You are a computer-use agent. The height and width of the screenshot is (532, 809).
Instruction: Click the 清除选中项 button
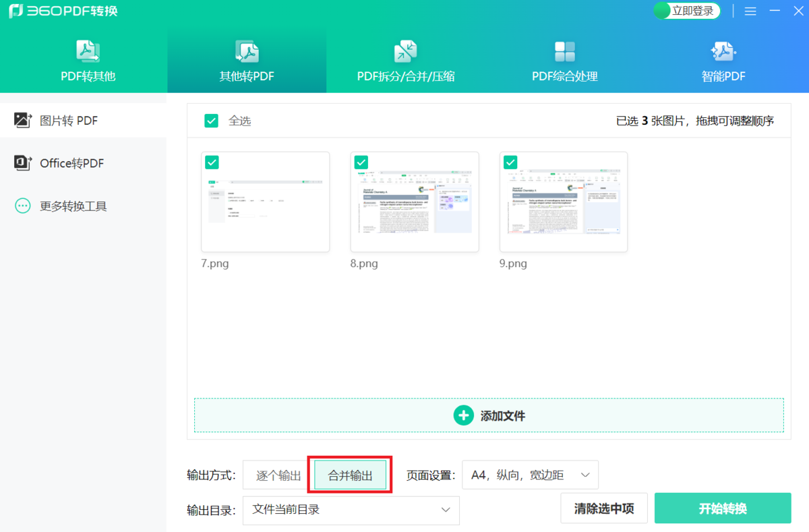[x=604, y=508]
